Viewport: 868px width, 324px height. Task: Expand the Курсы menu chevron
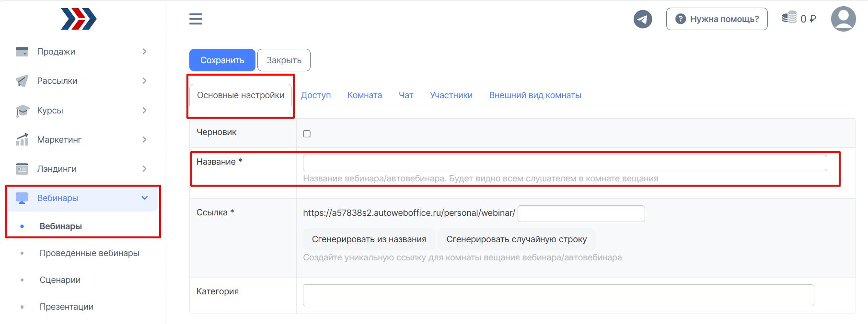click(x=144, y=111)
